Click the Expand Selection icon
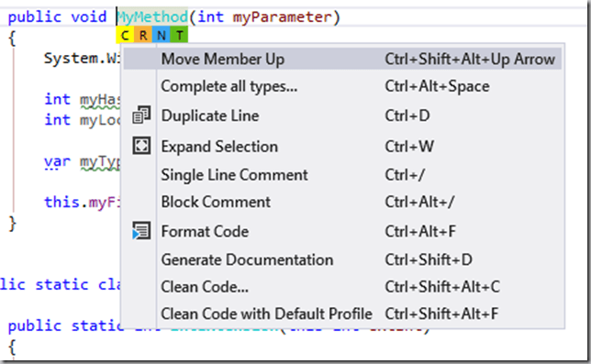Image resolution: width=591 pixels, height=364 pixels. 141,146
